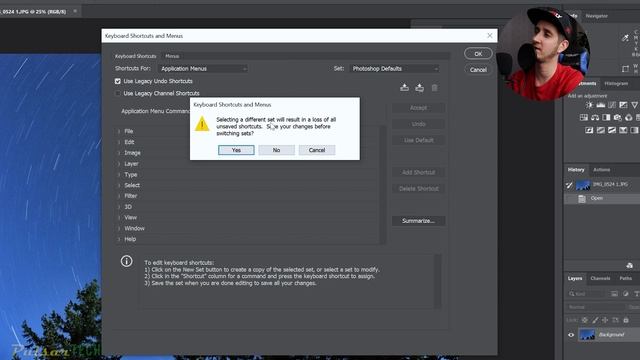Save all changes to the current shortcut set
This screenshot has height=360, width=640.
[x=404, y=88]
